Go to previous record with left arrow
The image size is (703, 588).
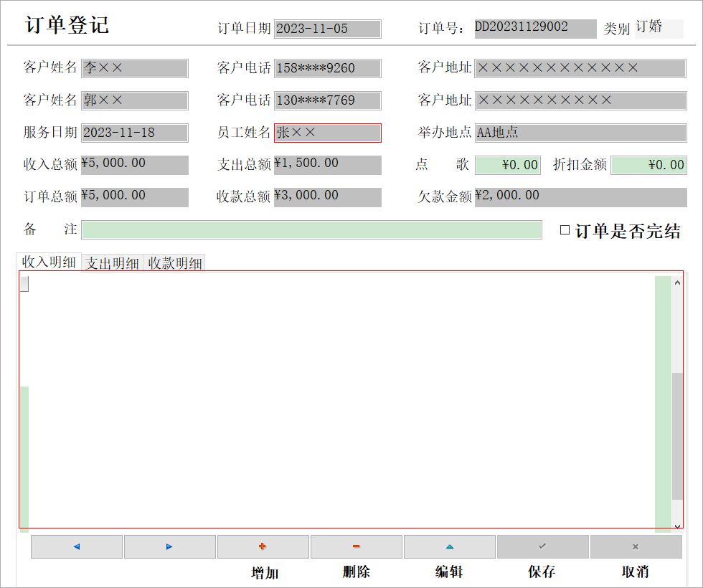(x=77, y=546)
